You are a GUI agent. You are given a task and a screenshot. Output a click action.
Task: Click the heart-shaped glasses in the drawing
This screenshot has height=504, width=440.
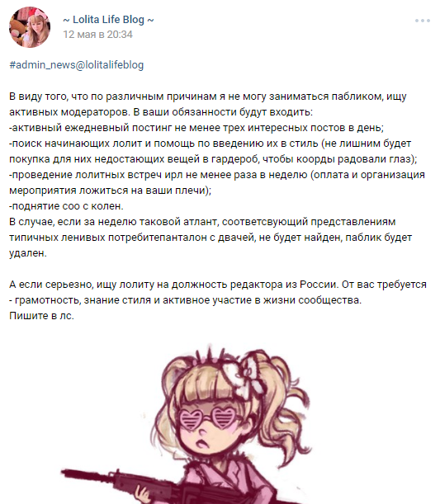click(x=207, y=418)
